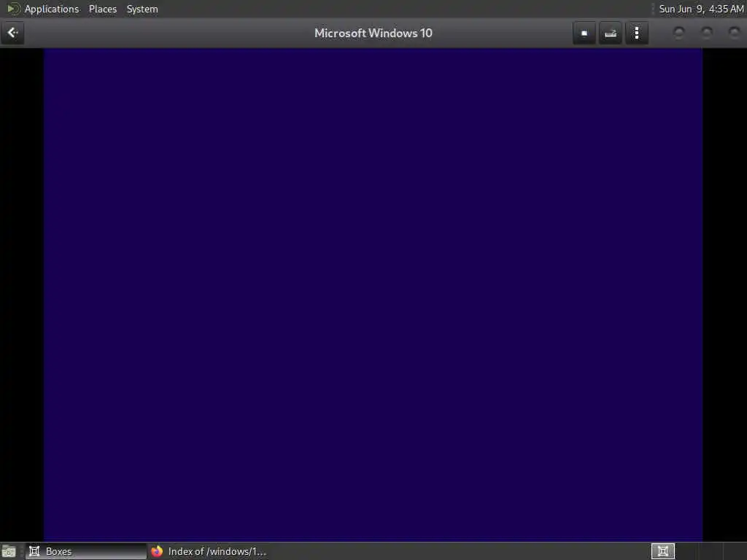747x560 pixels.
Task: Click the Microsoft Windows 10 title
Action: (373, 34)
